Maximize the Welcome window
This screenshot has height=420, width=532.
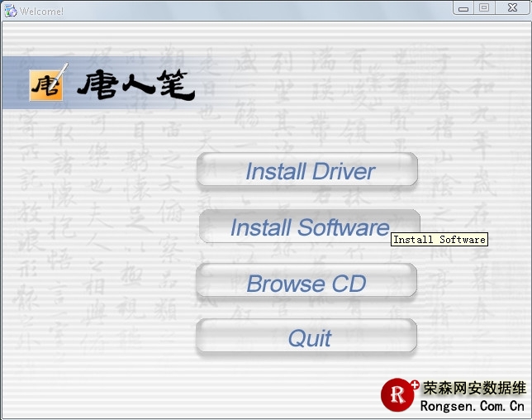(483, 8)
